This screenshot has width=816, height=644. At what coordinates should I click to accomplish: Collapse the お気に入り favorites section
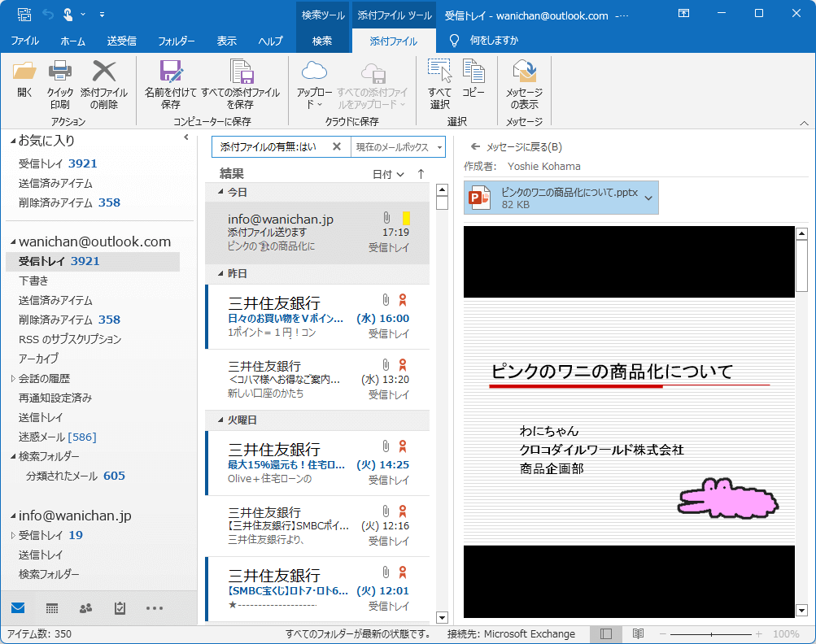(13, 141)
